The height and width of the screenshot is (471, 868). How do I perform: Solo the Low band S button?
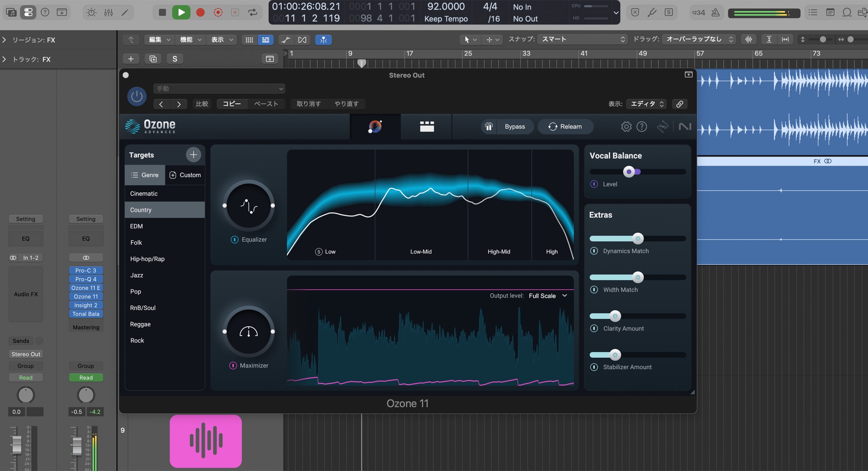coord(319,252)
